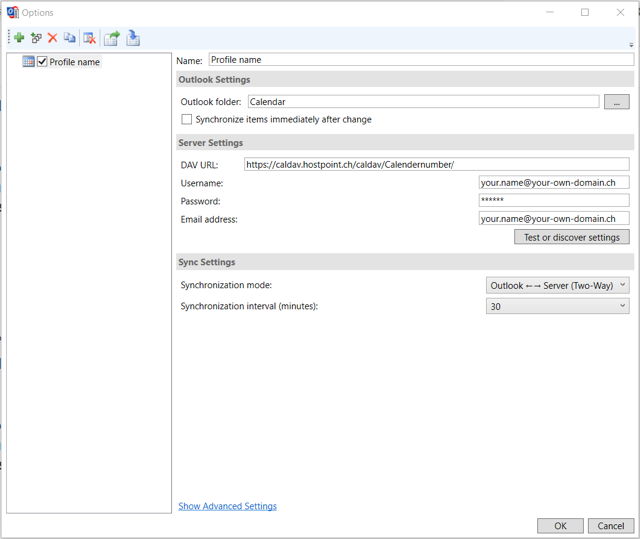Click the Options window app icon
The height and width of the screenshot is (539, 640).
pos(12,12)
